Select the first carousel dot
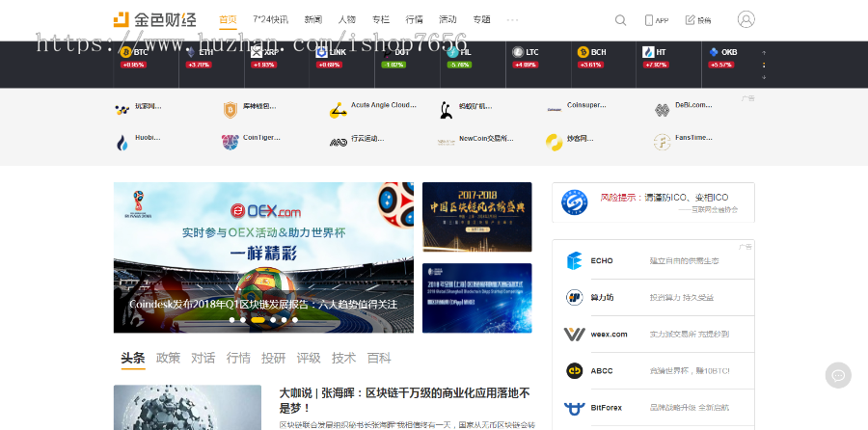The image size is (868, 430). pyautogui.click(x=231, y=320)
